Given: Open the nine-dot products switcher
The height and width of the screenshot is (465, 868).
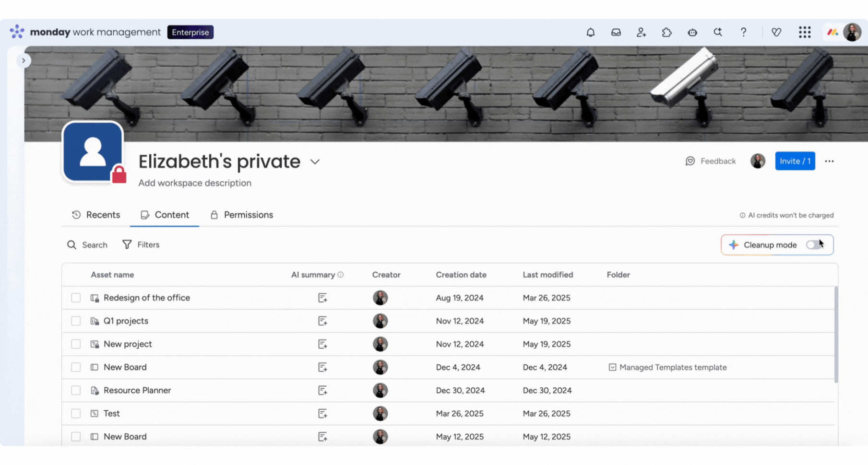Looking at the screenshot, I should [805, 32].
